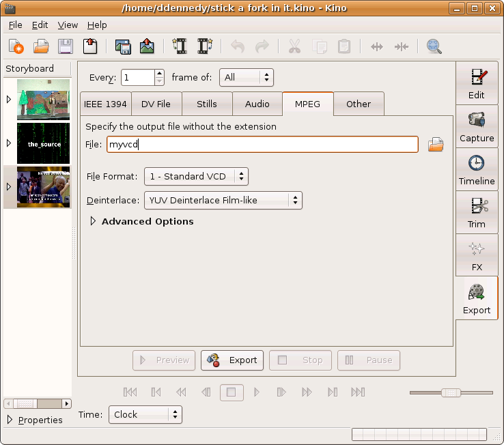Open the View menu

(x=68, y=25)
